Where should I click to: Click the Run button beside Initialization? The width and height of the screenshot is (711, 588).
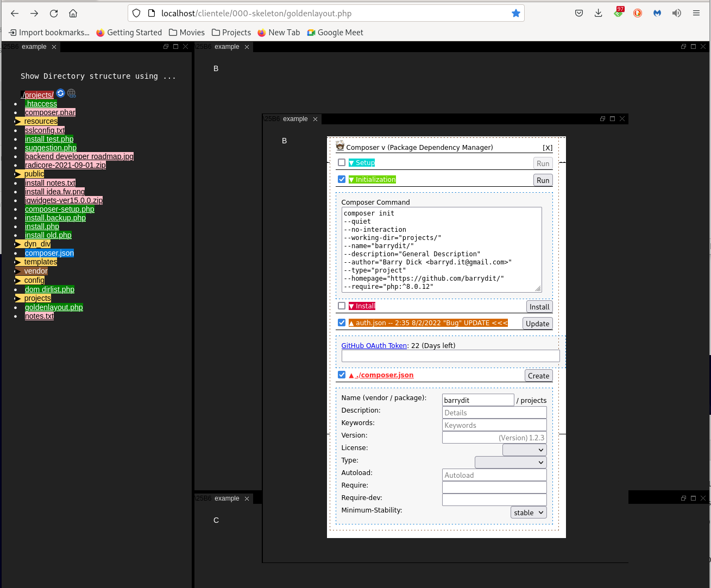542,180
